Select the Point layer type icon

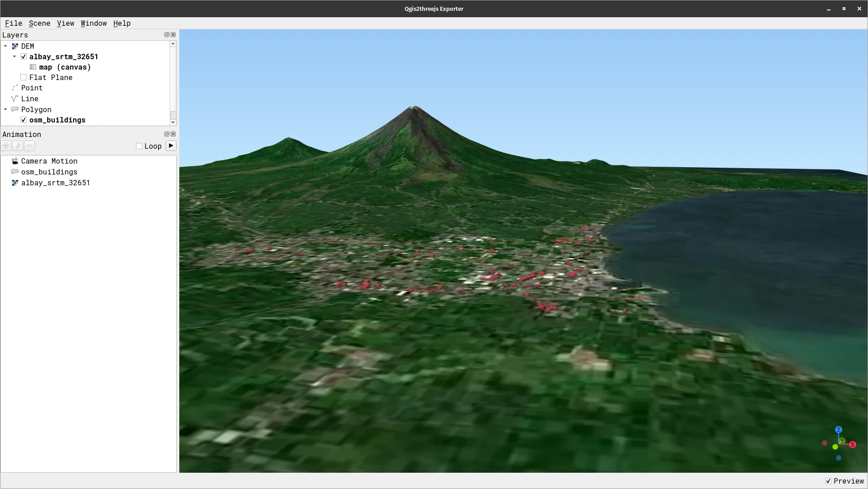point(15,88)
